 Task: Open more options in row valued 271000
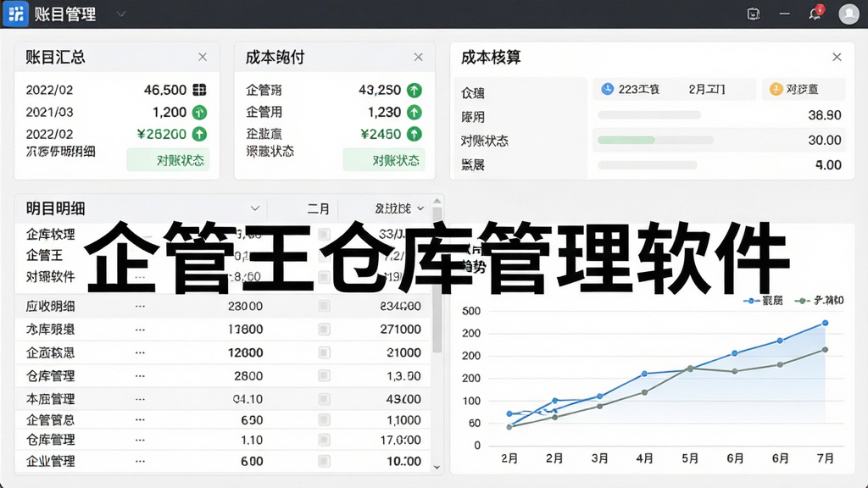tap(140, 330)
